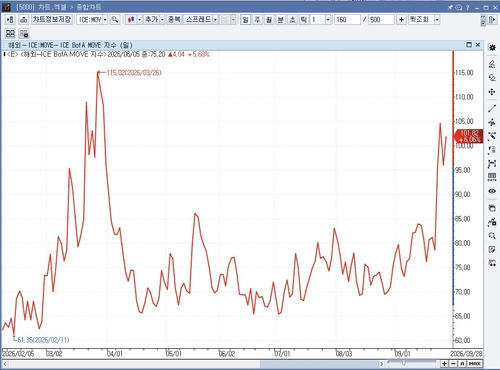Open the 스프레드 dropdown arrow
Screen dimensions: 500x370
pos(215,20)
